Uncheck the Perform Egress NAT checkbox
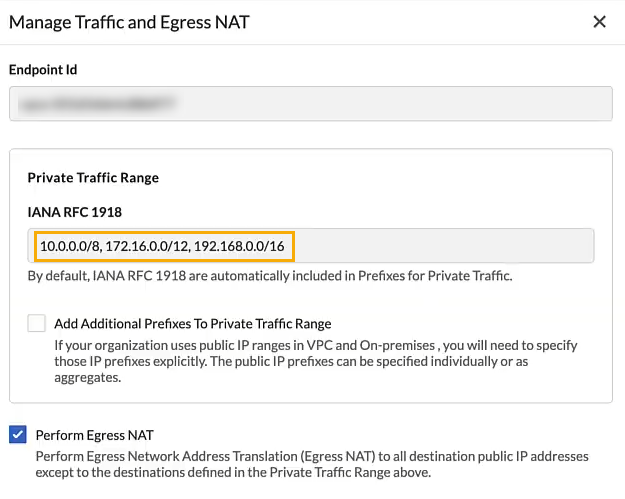 pos(17,434)
